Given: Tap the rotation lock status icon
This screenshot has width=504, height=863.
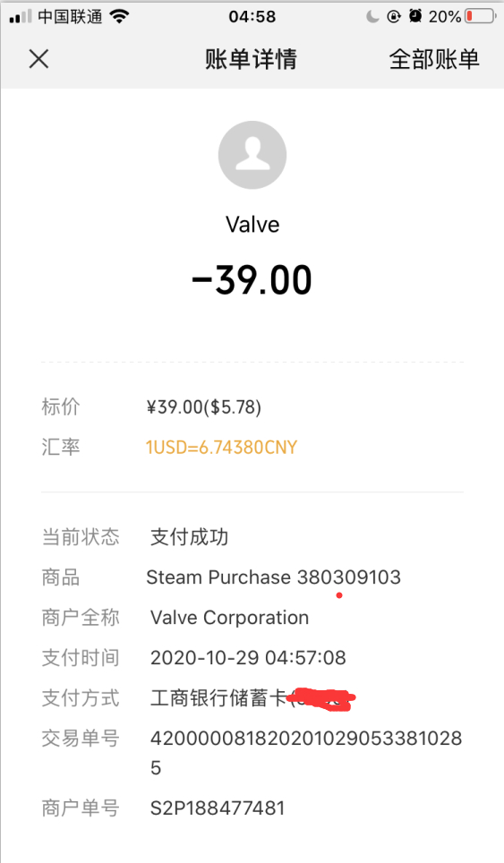Looking at the screenshot, I should [393, 16].
